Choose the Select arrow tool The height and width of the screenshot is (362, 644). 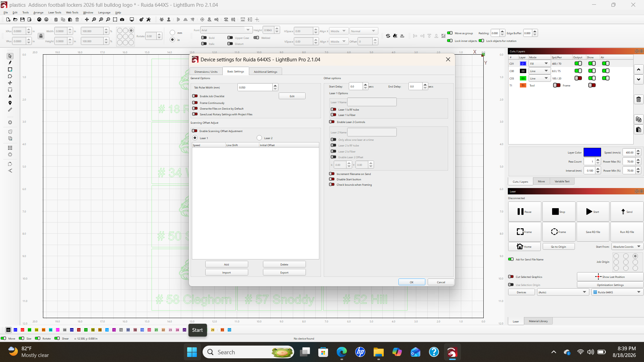(x=10, y=56)
